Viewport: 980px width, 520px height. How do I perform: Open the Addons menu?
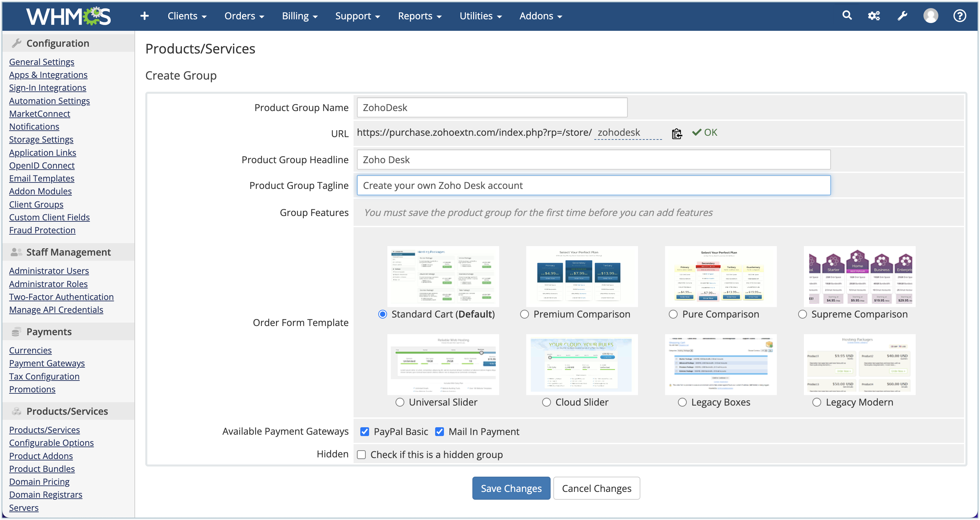pos(540,16)
